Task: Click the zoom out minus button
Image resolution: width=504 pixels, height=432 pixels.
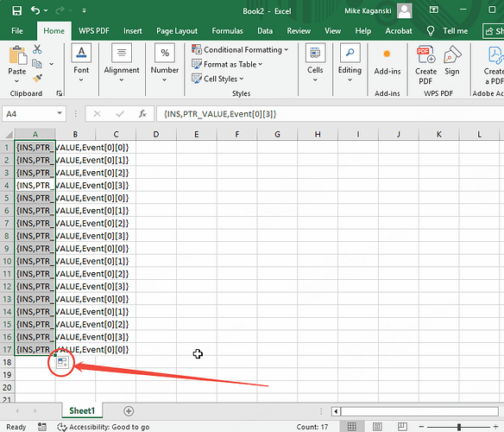Action: click(421, 427)
